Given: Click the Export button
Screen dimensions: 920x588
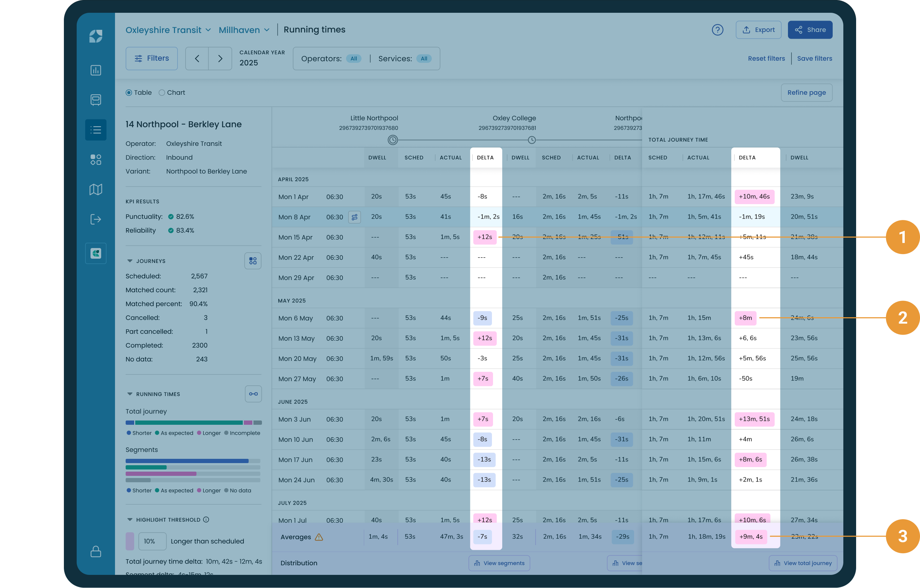Looking at the screenshot, I should click(758, 30).
